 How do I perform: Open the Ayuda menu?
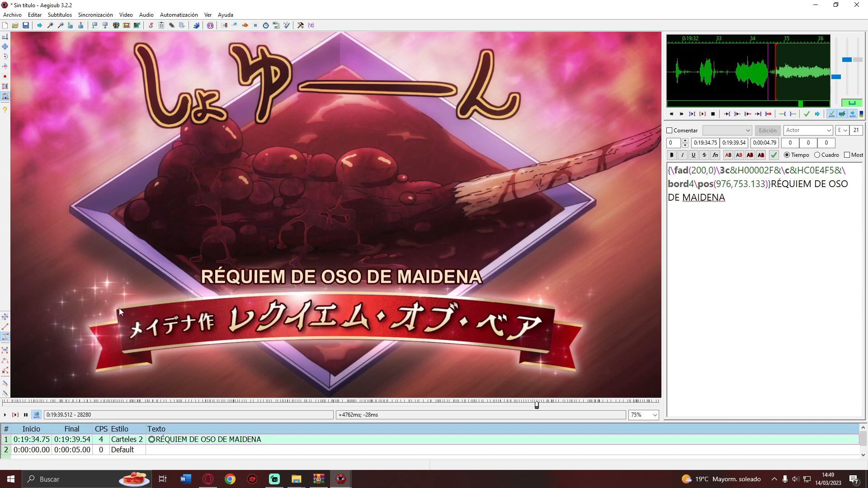coord(225,15)
